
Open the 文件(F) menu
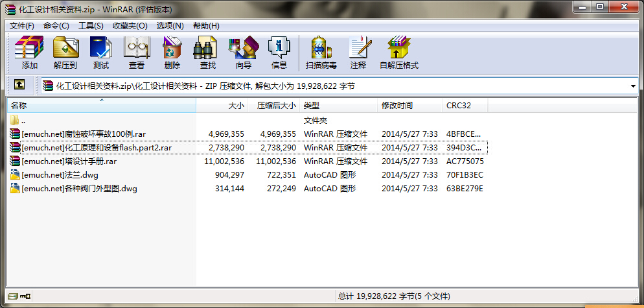click(x=22, y=26)
